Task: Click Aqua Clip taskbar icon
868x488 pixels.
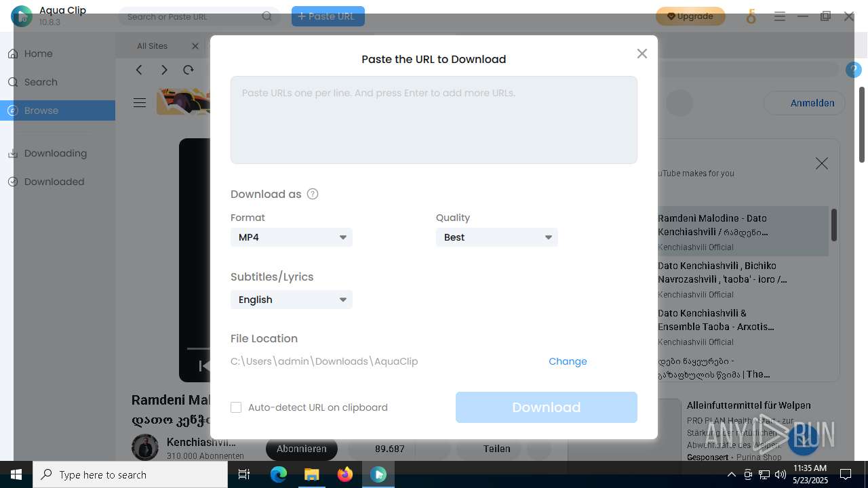Action: tap(378, 474)
